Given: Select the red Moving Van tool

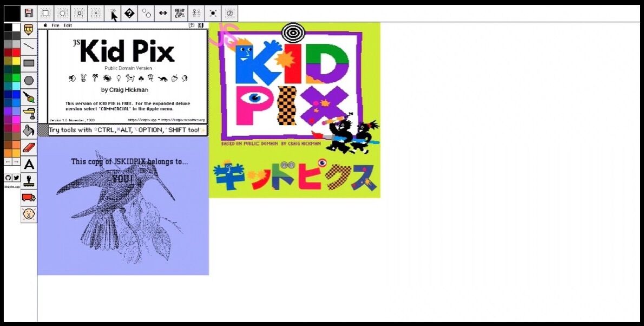Looking at the screenshot, I should [29, 198].
